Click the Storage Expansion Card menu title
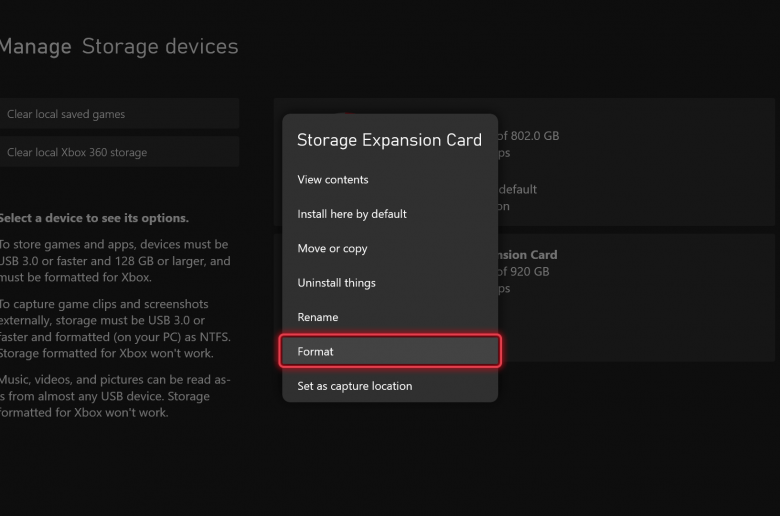The height and width of the screenshot is (516, 780). coord(390,140)
